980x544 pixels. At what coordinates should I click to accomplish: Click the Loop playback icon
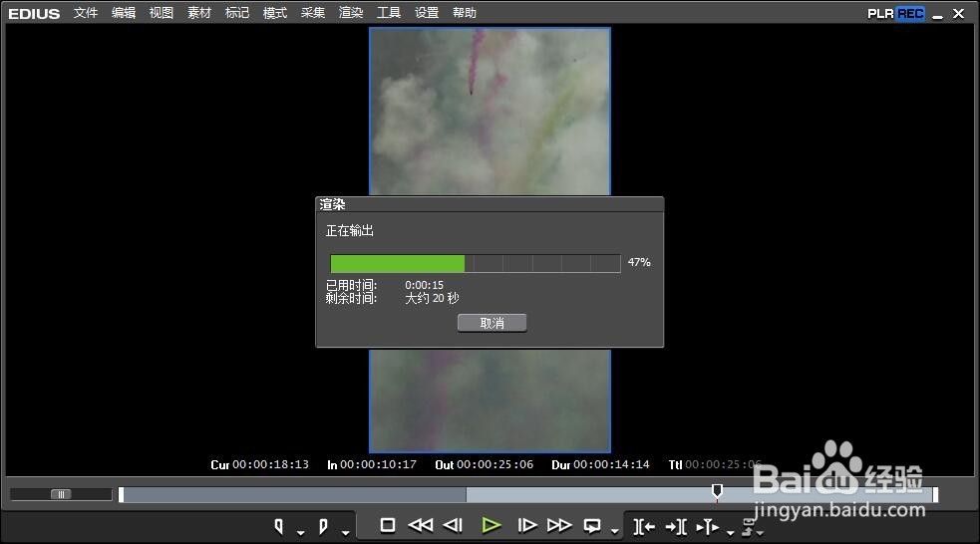[x=592, y=525]
